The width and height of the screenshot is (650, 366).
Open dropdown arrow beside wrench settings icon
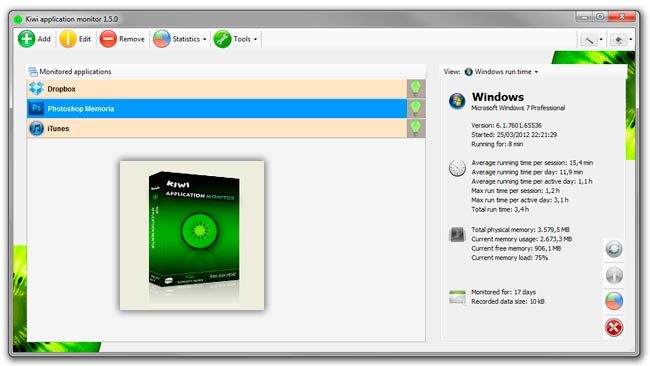pyautogui.click(x=601, y=40)
